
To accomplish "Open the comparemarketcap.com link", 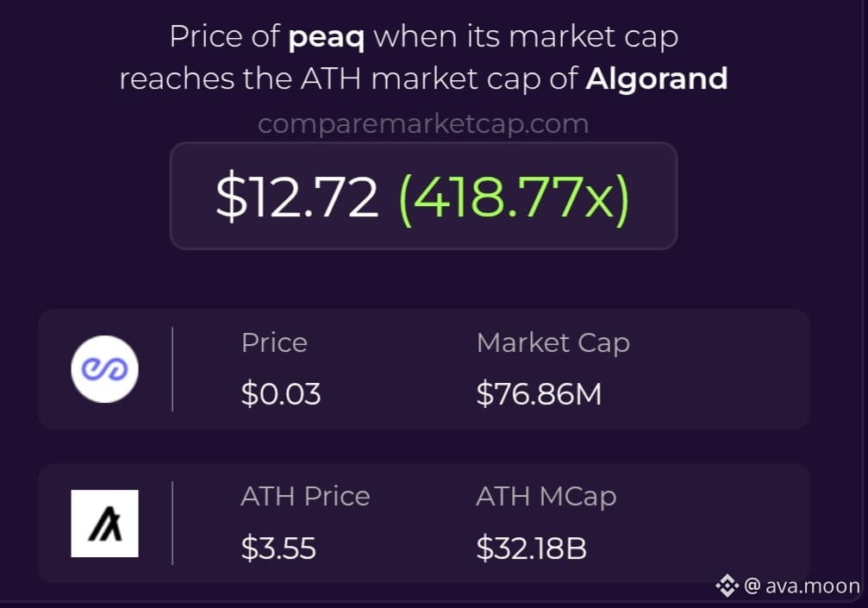I will 423,123.
